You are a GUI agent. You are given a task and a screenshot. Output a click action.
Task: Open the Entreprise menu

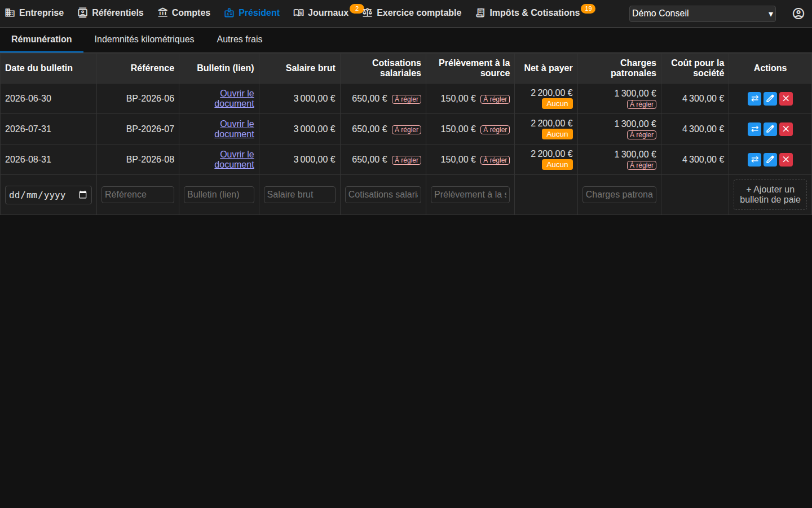pos(34,13)
